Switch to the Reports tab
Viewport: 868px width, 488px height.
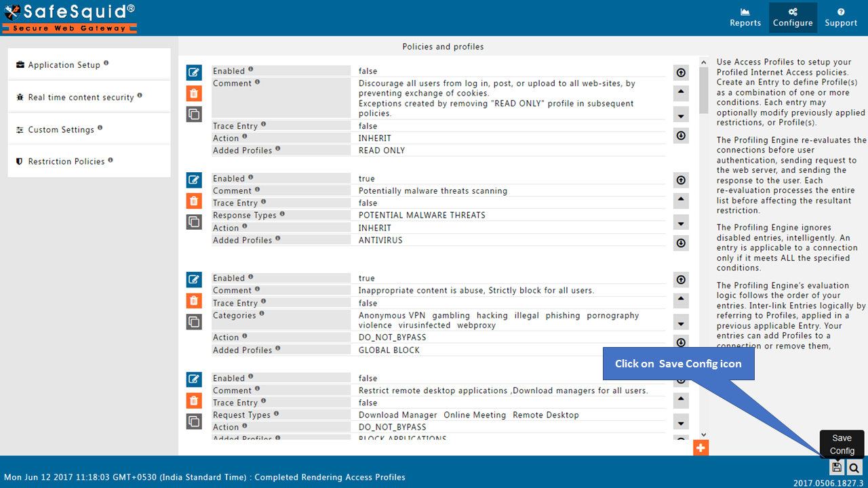pos(745,17)
